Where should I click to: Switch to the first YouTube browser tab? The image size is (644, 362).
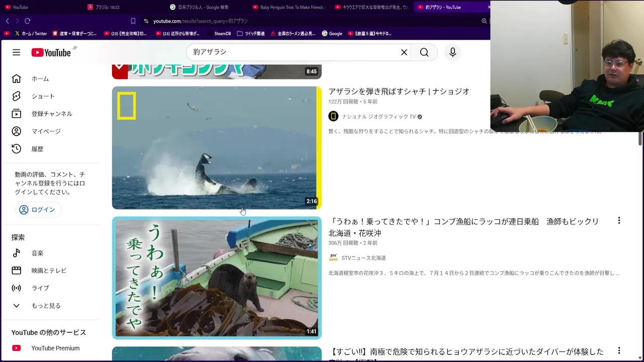click(40, 7)
